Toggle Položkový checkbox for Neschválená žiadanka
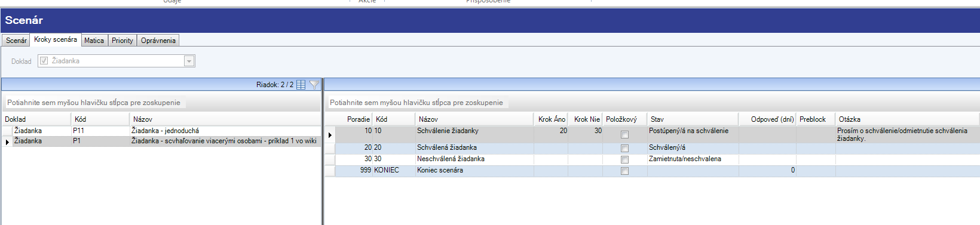This screenshot has height=225, width=980. click(624, 159)
